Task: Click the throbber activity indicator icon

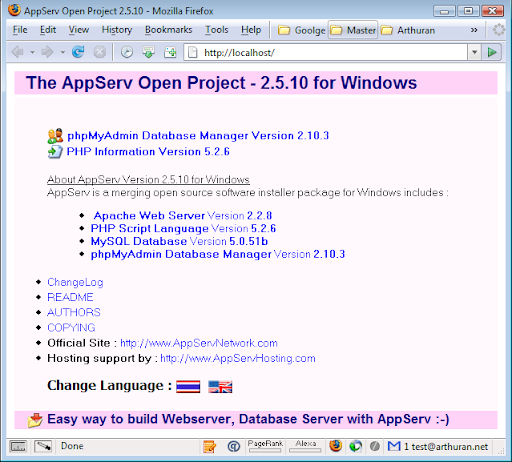Action: click(499, 30)
